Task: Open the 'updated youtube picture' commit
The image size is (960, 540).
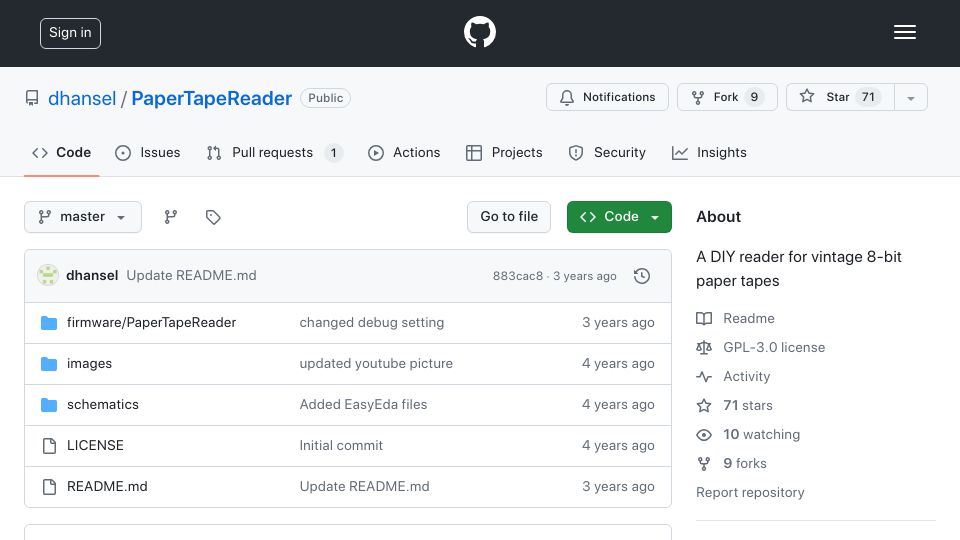Action: [x=376, y=364]
